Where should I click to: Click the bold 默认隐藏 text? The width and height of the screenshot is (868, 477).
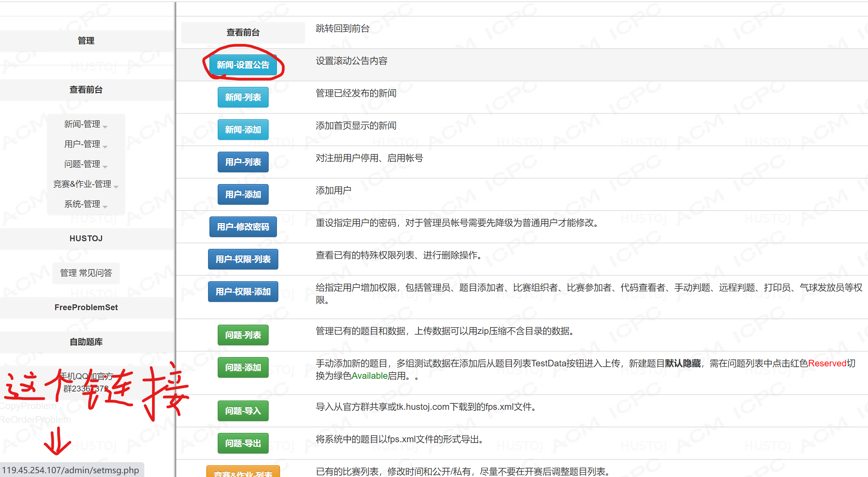point(683,363)
